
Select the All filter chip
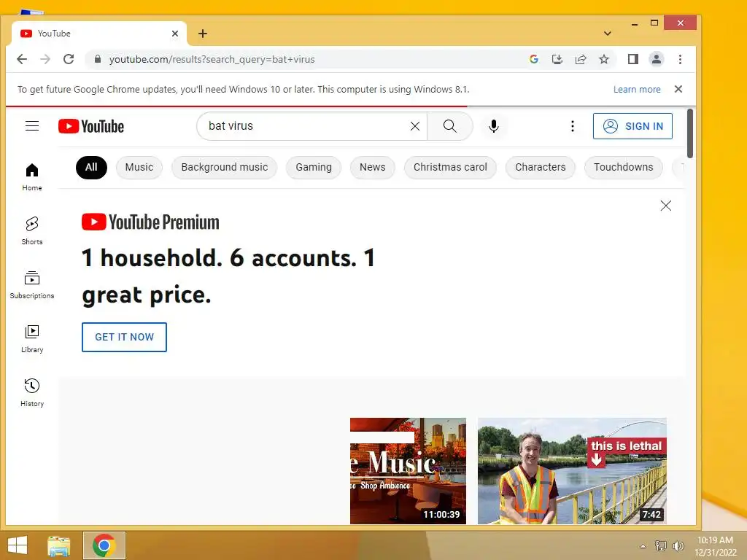click(x=91, y=167)
